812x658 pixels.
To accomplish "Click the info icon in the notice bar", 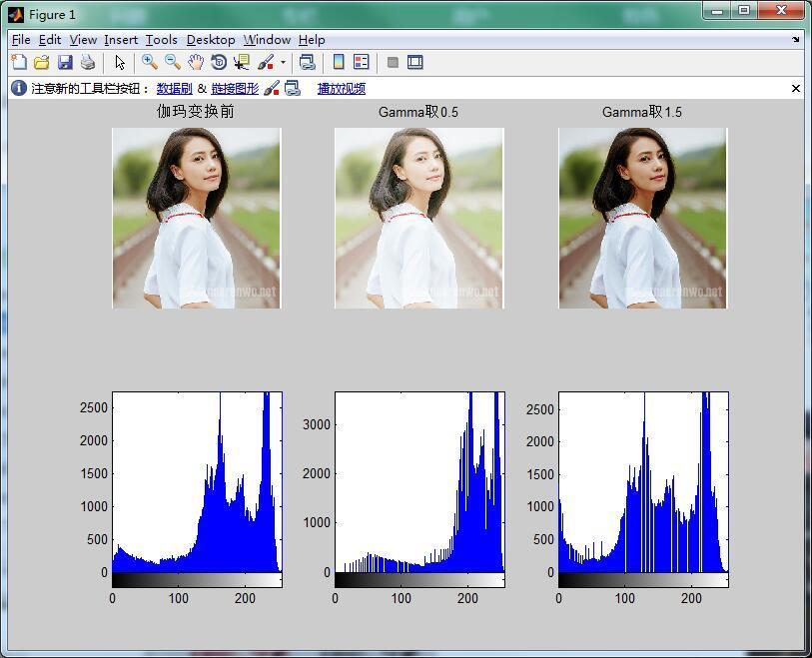I will click(x=19, y=88).
